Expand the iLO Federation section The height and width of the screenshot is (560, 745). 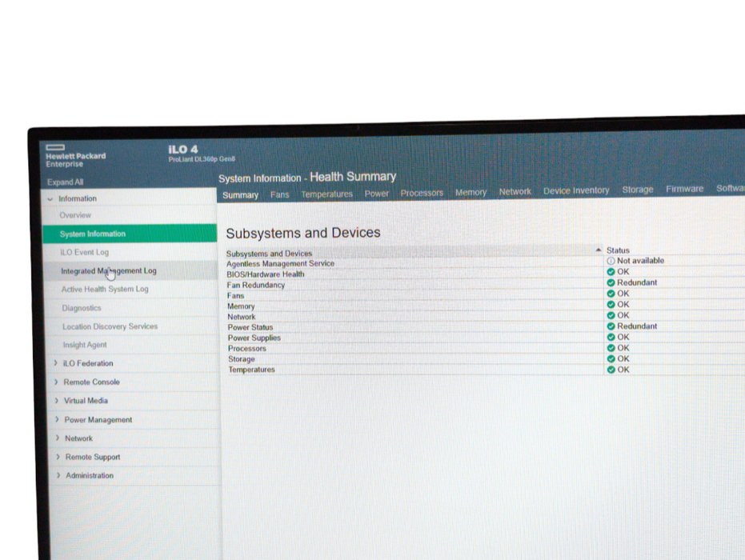tap(55, 363)
